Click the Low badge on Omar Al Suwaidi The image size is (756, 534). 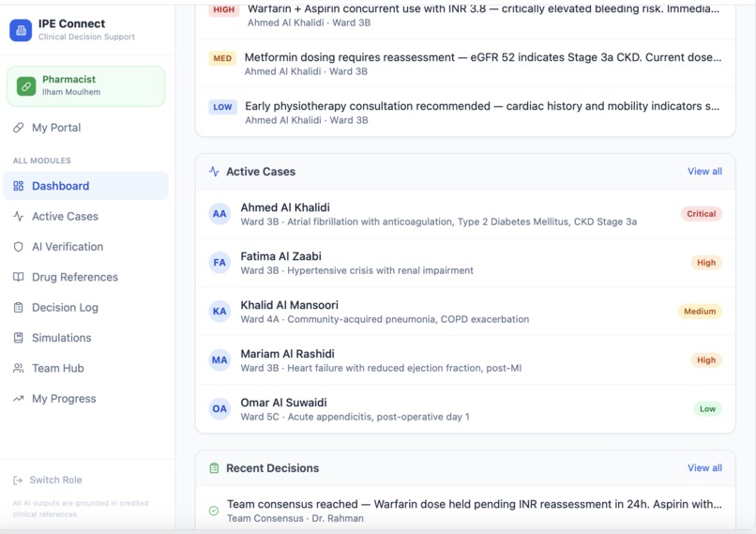tap(707, 409)
